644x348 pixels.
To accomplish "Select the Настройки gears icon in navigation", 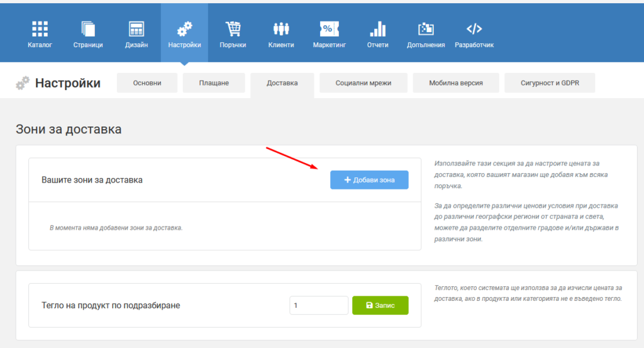I will 184,29.
